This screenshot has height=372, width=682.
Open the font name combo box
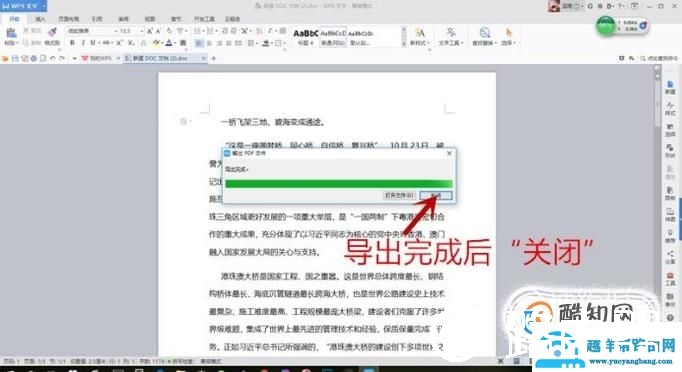pyautogui.click(x=92, y=31)
